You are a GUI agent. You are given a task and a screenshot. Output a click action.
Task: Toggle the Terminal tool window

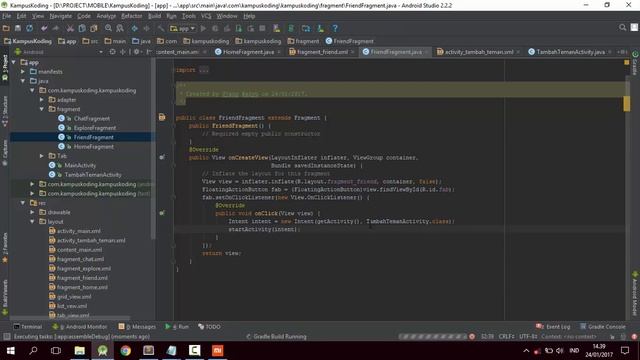click(28, 327)
